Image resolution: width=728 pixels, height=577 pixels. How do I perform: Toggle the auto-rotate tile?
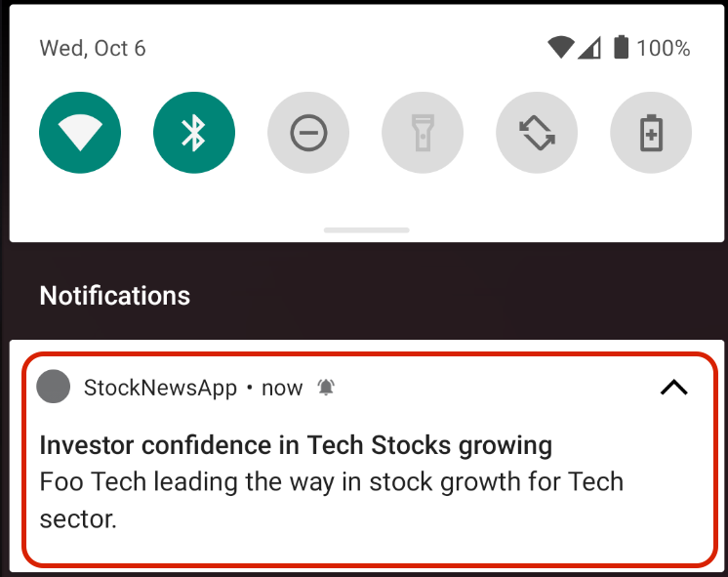[537, 134]
